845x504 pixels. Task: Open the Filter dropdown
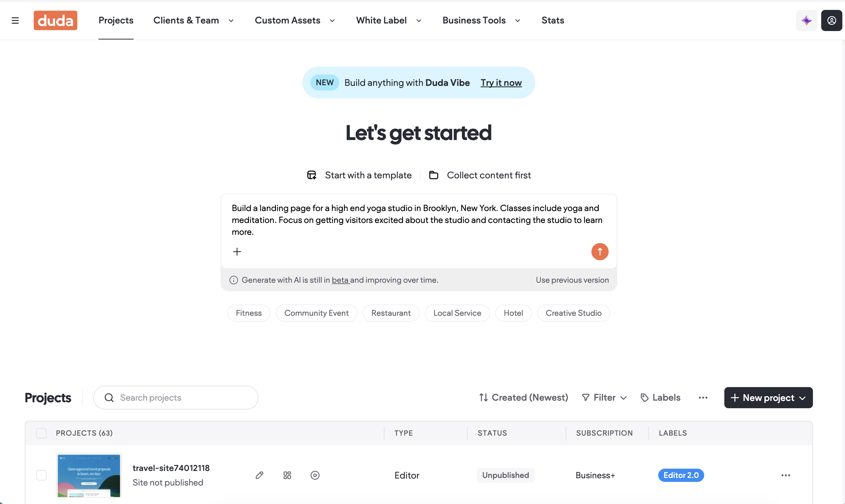click(x=604, y=397)
